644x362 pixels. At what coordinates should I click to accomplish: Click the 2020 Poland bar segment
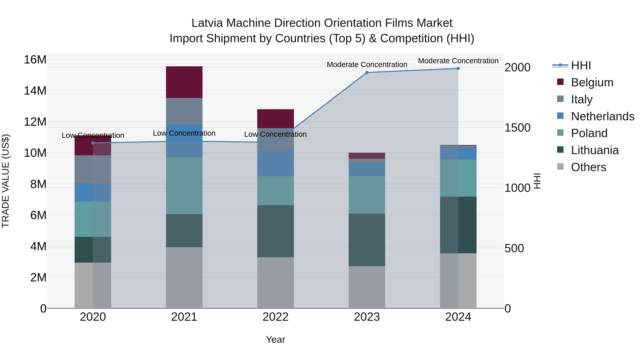coord(93,219)
